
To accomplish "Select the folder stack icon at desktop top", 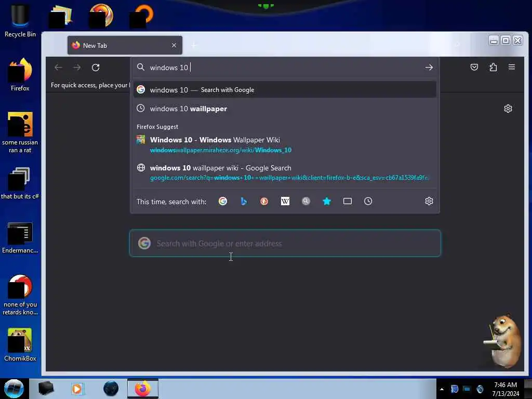I will click(x=60, y=16).
